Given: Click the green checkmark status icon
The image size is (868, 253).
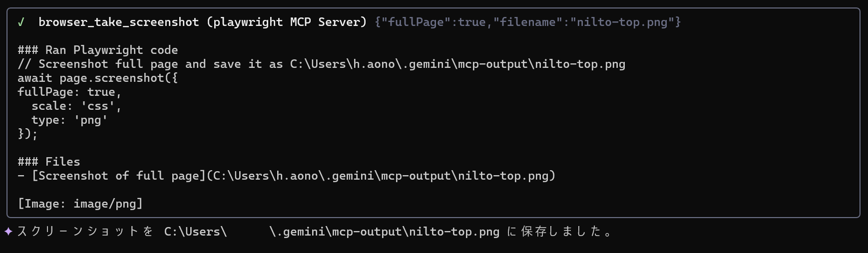Looking at the screenshot, I should point(21,22).
